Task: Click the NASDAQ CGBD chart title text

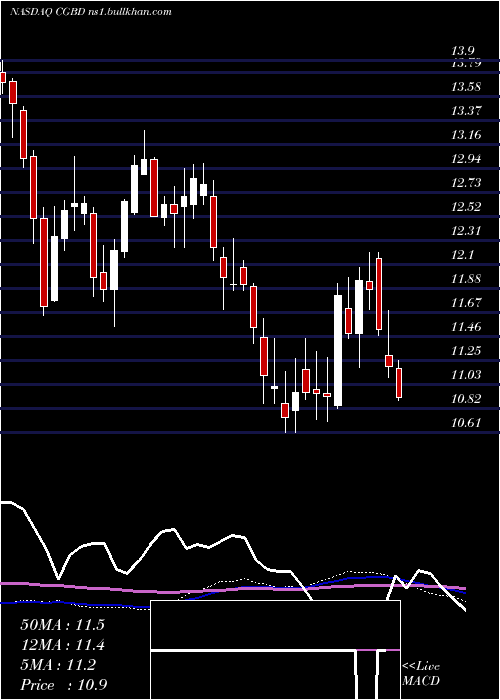Action: (91, 12)
